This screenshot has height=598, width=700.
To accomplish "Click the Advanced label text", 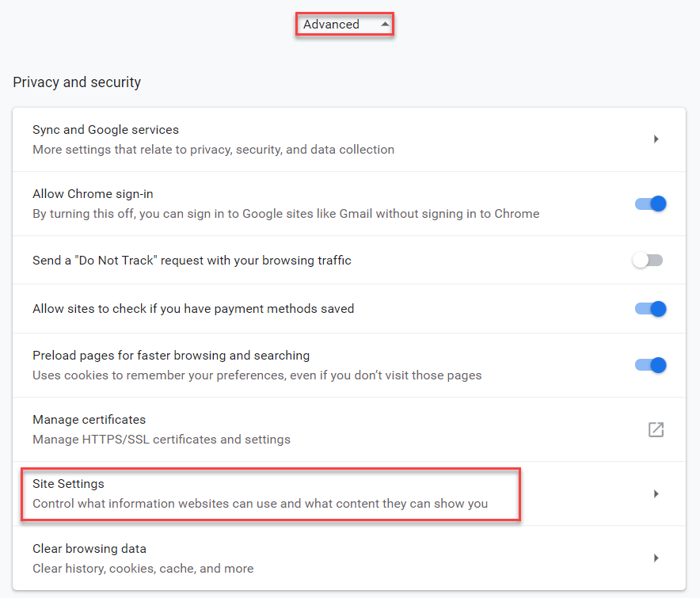I will pyautogui.click(x=331, y=25).
